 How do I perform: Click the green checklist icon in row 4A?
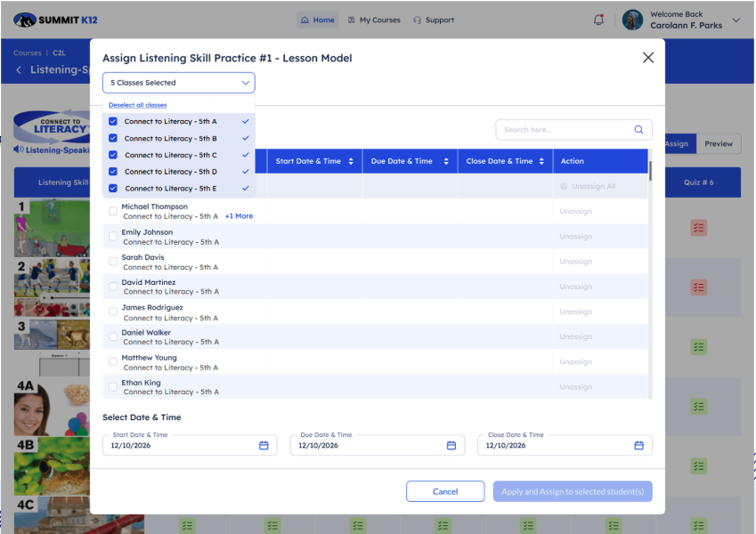[x=699, y=407]
